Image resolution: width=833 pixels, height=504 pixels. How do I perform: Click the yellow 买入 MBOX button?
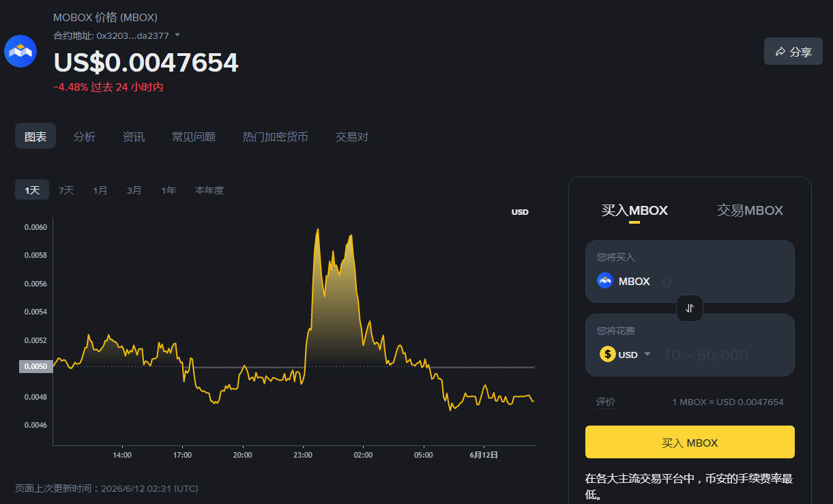(x=690, y=442)
